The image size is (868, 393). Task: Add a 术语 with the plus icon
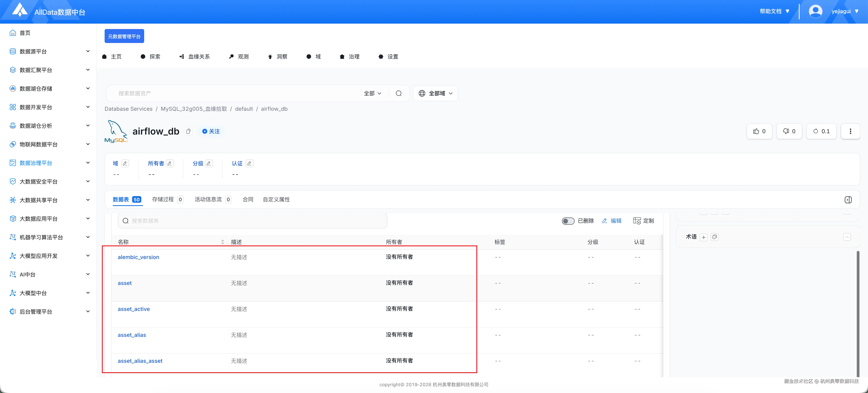point(704,237)
